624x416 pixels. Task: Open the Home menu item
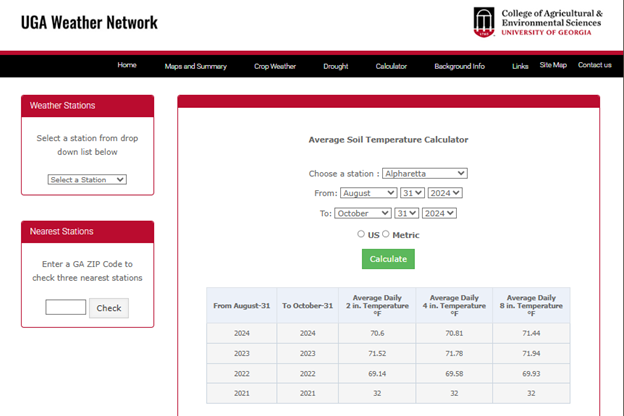[127, 66]
